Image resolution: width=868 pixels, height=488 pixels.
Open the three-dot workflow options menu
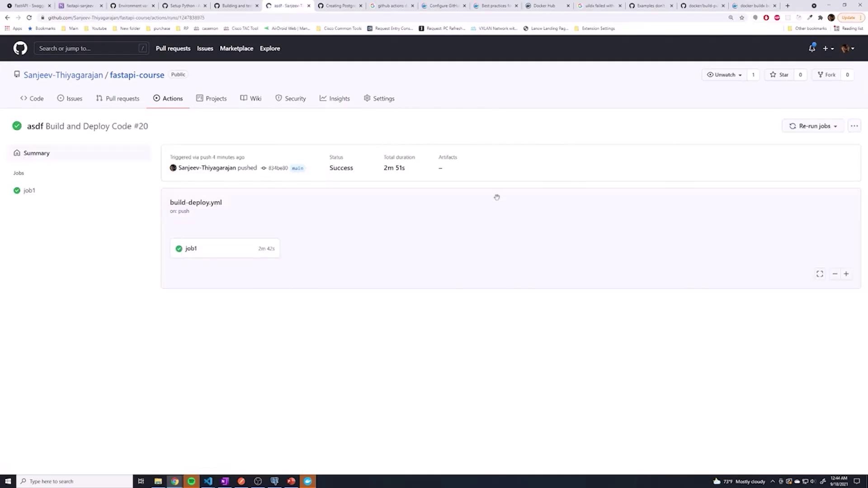click(x=854, y=126)
